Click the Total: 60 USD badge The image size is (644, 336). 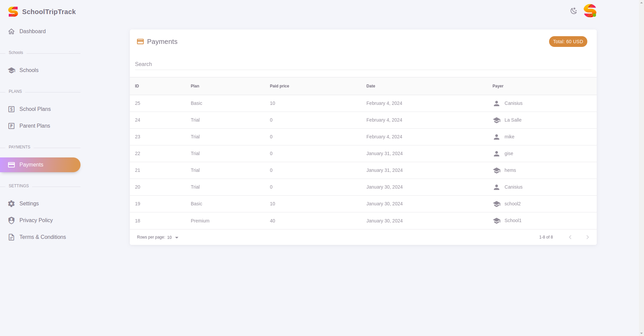click(x=568, y=42)
